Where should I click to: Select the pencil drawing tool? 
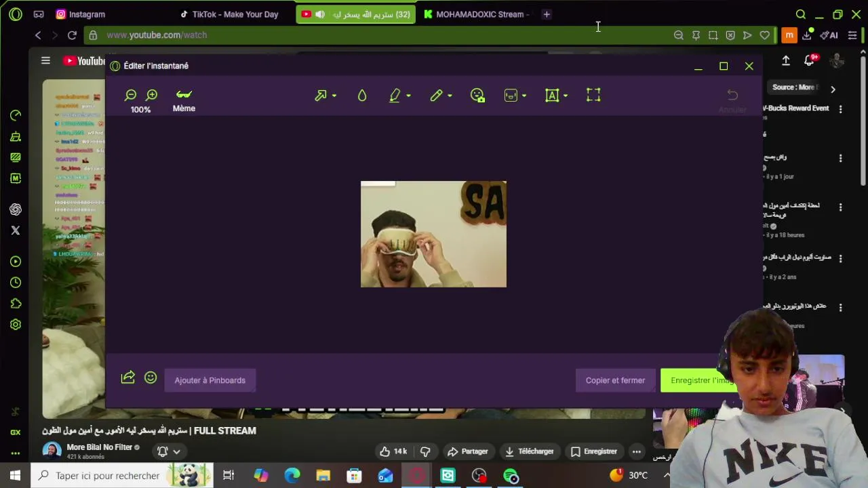[x=436, y=96]
